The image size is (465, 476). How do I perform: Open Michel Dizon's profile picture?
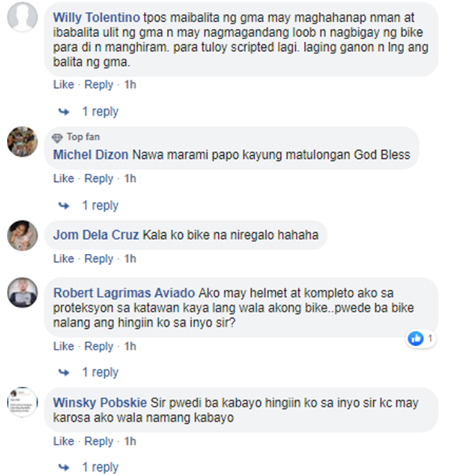coord(22,141)
